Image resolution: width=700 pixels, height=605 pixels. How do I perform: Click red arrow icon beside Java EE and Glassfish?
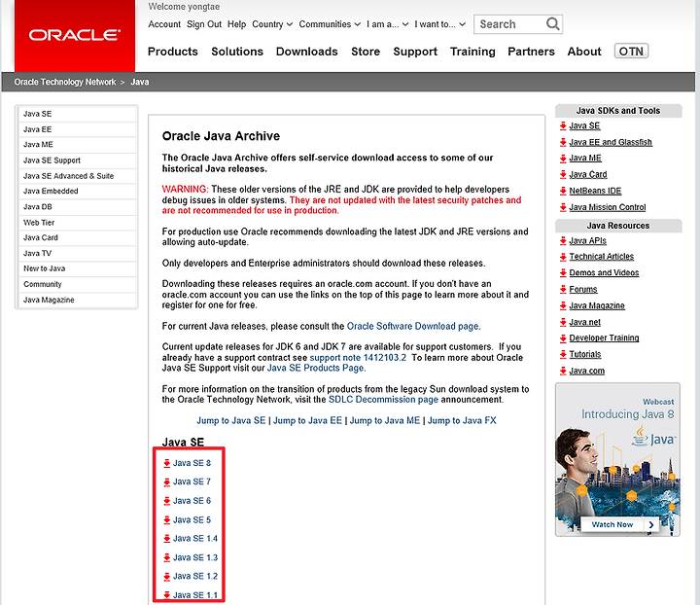click(563, 142)
